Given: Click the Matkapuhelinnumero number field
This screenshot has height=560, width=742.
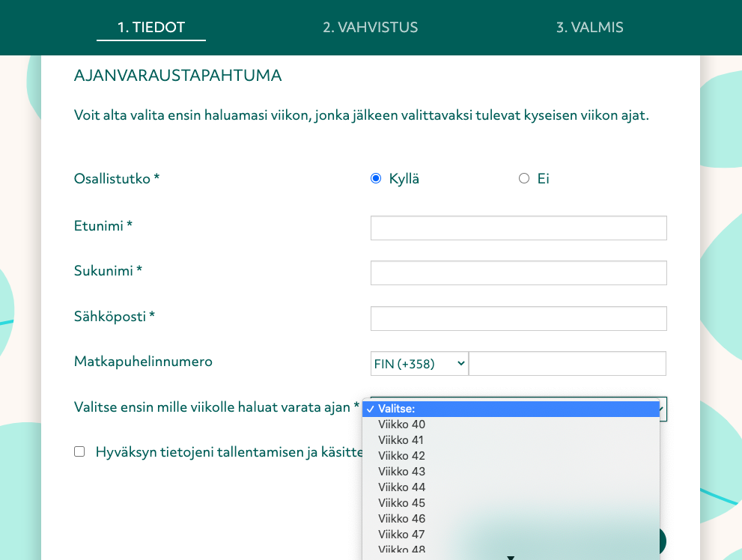Looking at the screenshot, I should click(x=567, y=364).
